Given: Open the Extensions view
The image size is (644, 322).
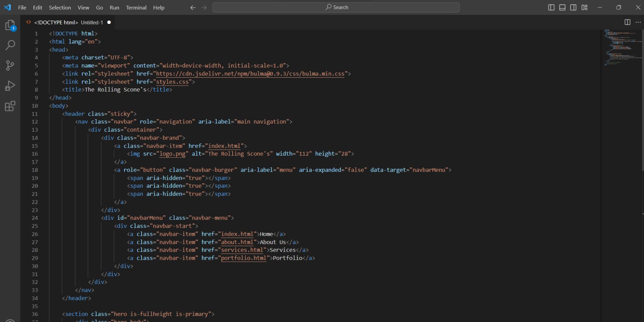Looking at the screenshot, I should coord(10,106).
